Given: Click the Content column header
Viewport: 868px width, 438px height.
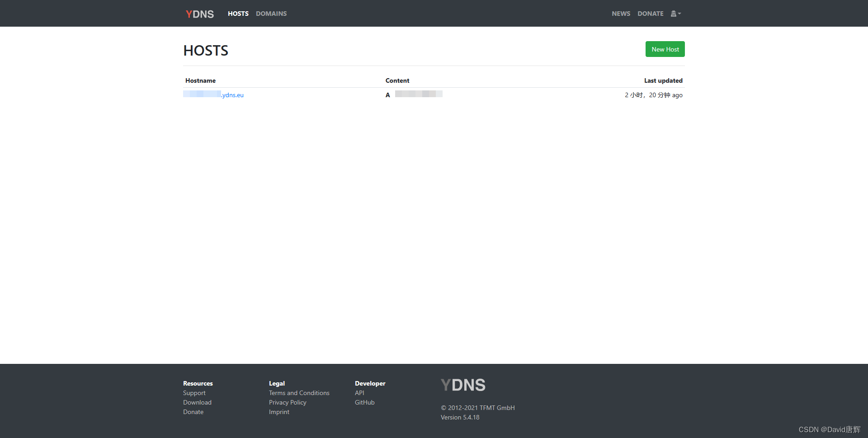Looking at the screenshot, I should [397, 80].
